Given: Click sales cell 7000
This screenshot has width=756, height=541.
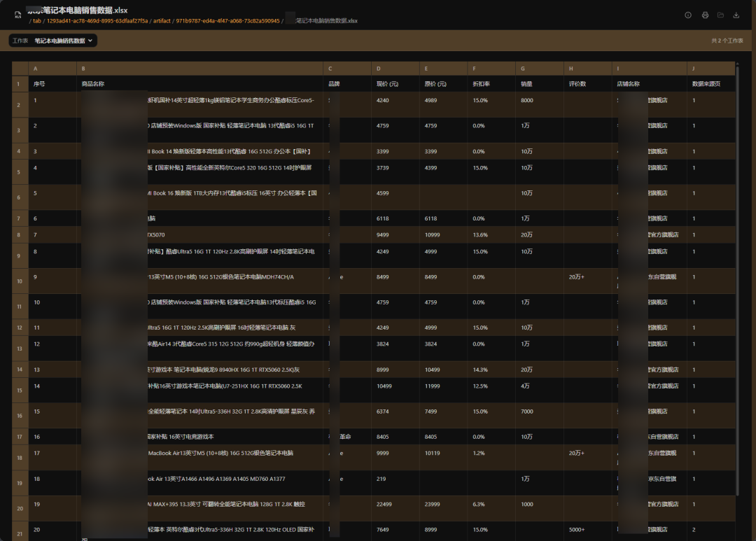Looking at the screenshot, I should 540,416.
